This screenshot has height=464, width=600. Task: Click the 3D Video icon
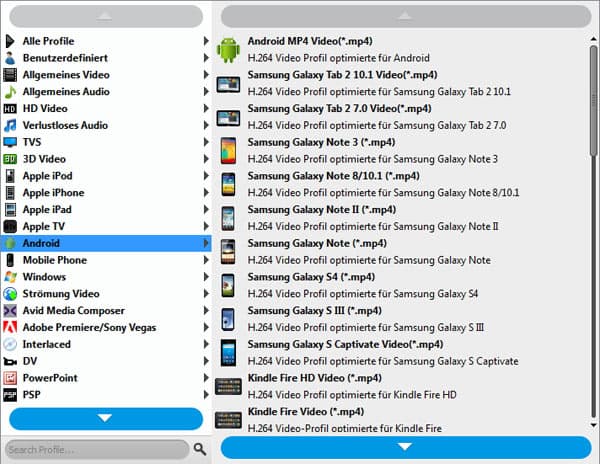10,159
